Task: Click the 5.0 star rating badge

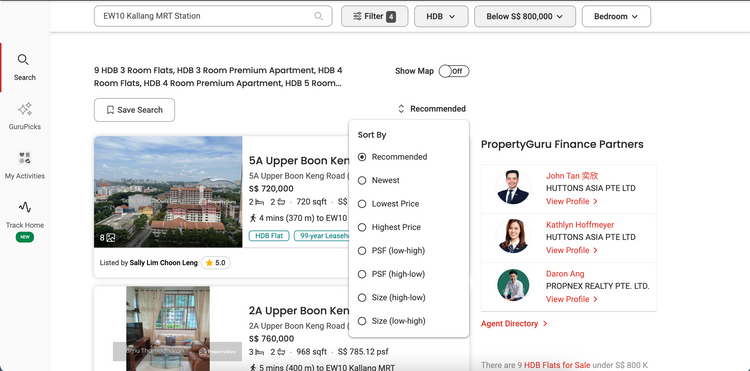Action: (216, 262)
